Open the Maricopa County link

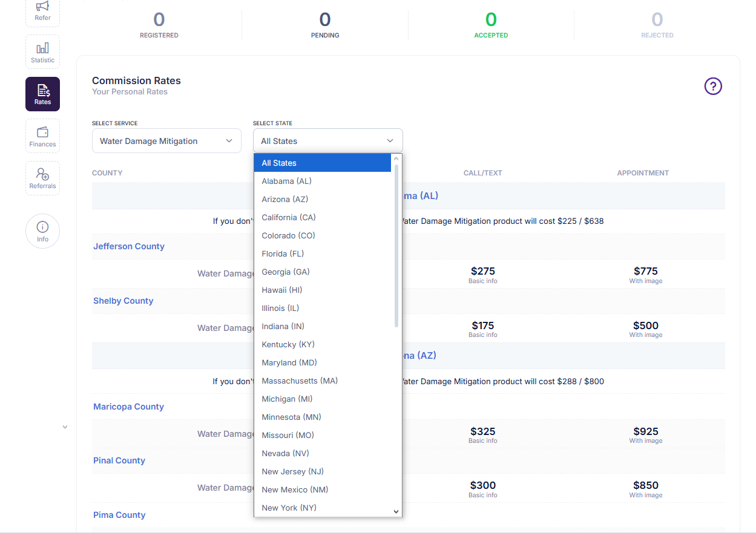point(128,407)
